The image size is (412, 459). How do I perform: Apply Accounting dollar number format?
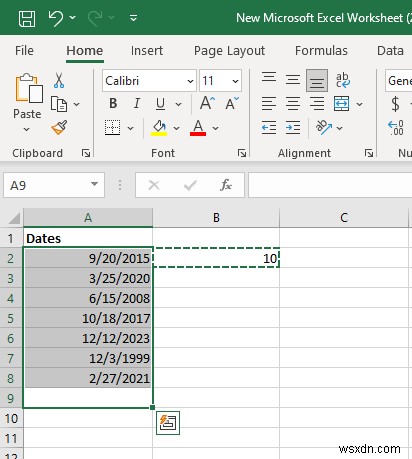[395, 104]
